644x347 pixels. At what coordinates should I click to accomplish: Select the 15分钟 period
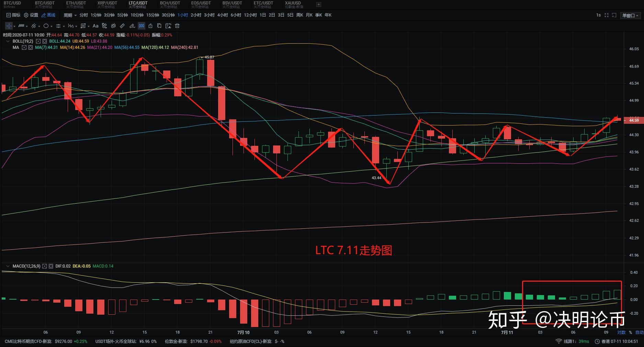pyautogui.click(x=152, y=15)
